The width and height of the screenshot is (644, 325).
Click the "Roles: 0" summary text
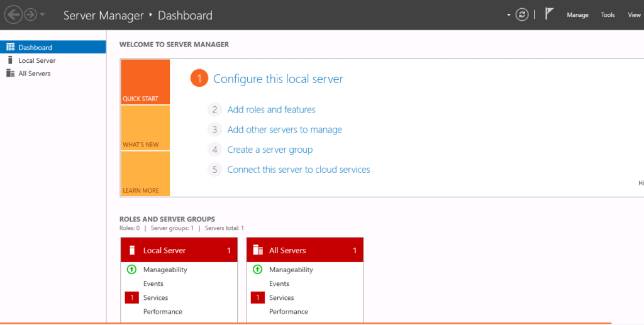coord(130,228)
